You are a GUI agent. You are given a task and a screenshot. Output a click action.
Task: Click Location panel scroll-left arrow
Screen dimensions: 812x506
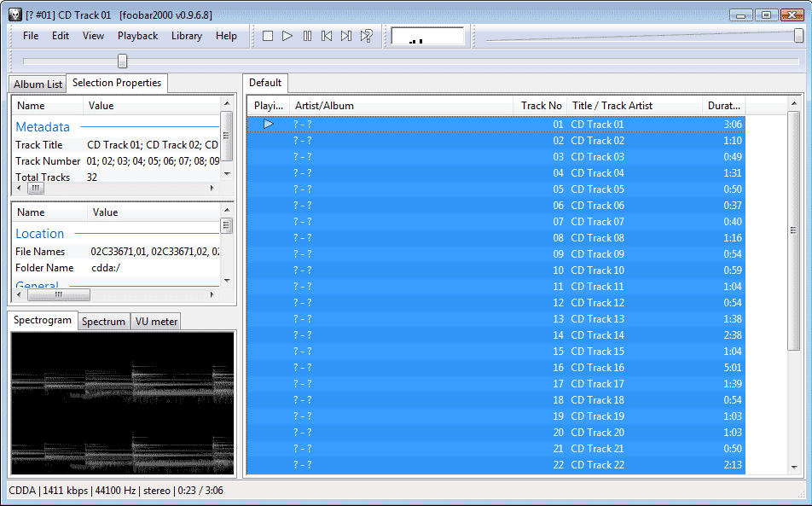(x=19, y=294)
